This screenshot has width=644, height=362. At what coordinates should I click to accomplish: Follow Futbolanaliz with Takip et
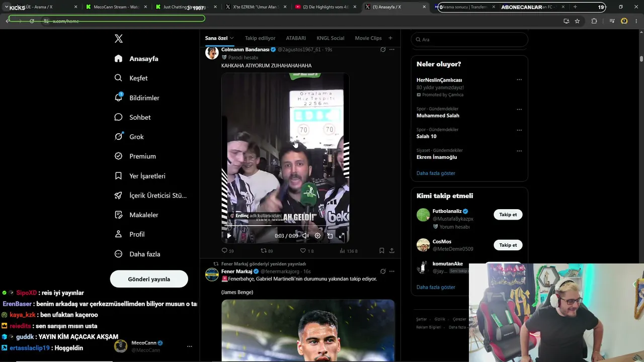coord(508,215)
